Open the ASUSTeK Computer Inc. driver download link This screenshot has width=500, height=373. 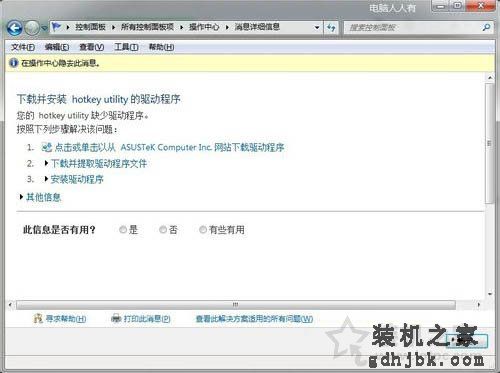169,147
